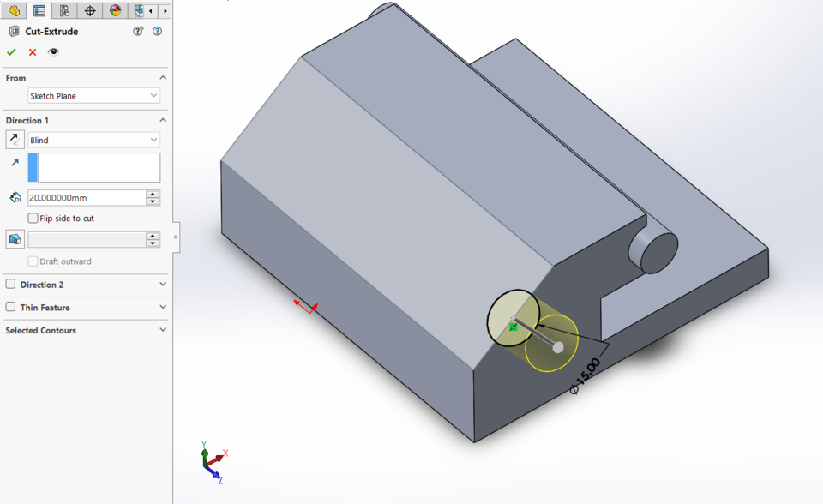Enable the Thin Feature checkbox
This screenshot has width=823, height=504.
(11, 308)
